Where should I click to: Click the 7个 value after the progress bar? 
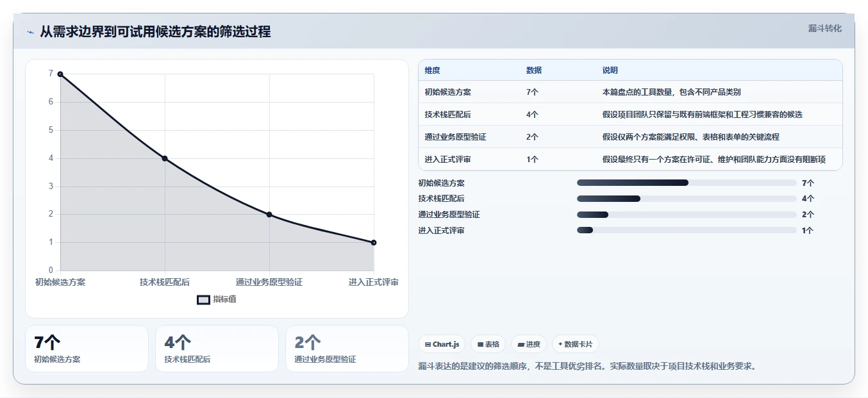tap(808, 183)
